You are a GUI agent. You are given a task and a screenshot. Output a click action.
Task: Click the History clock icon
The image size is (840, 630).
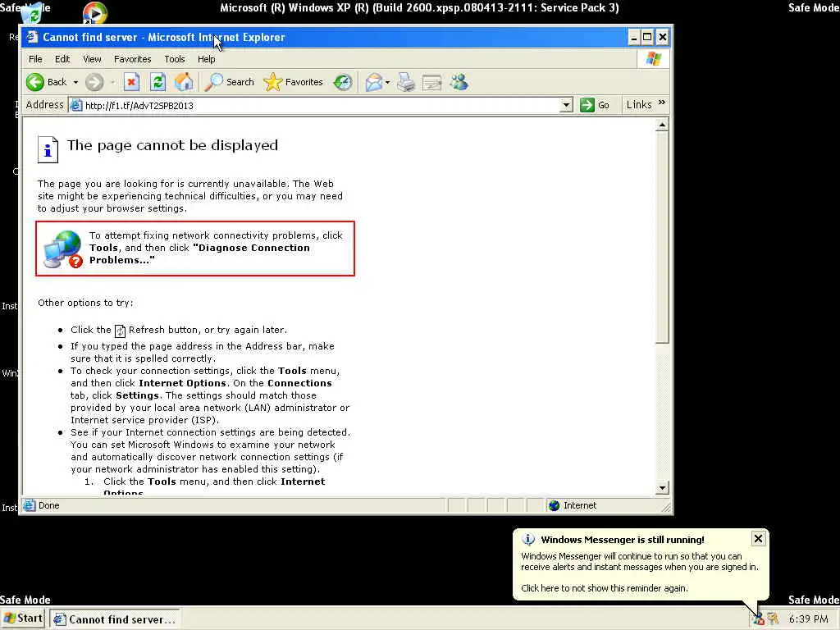[x=343, y=82]
